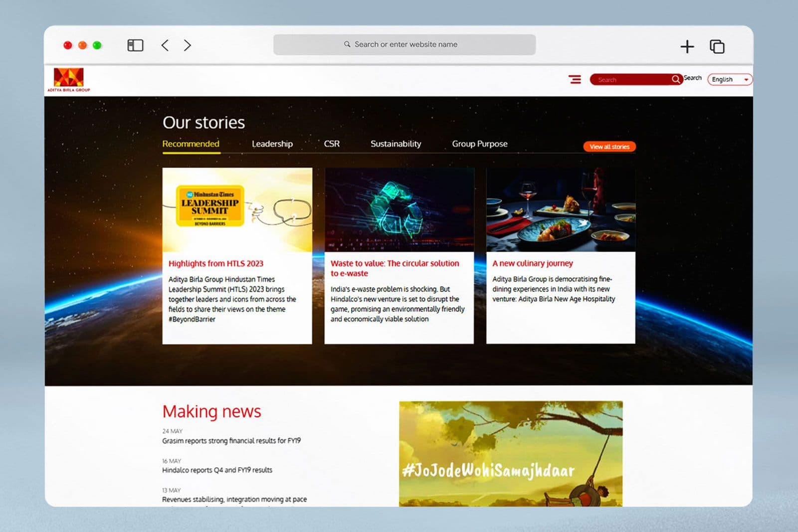
Task: Open the Group Purpose tab
Action: [x=480, y=144]
